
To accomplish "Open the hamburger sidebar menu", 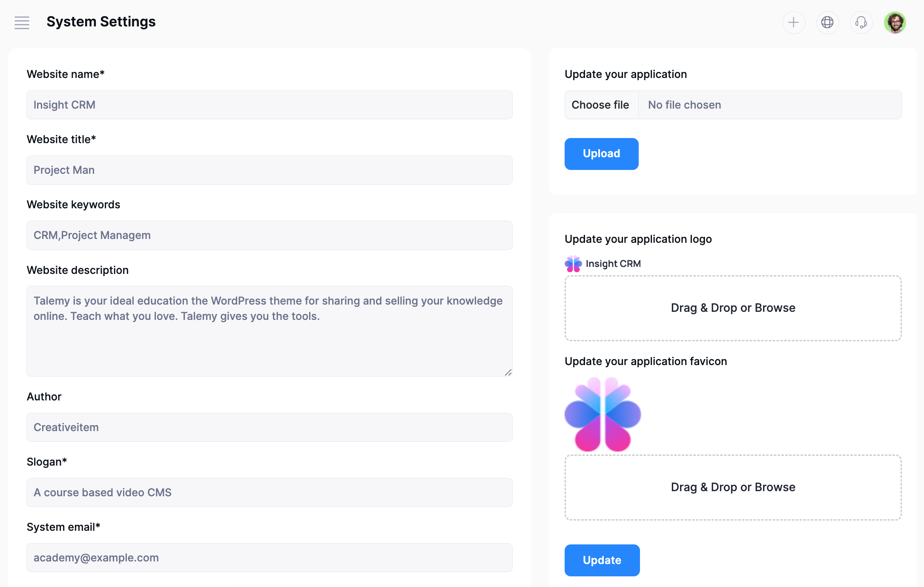I will [22, 22].
